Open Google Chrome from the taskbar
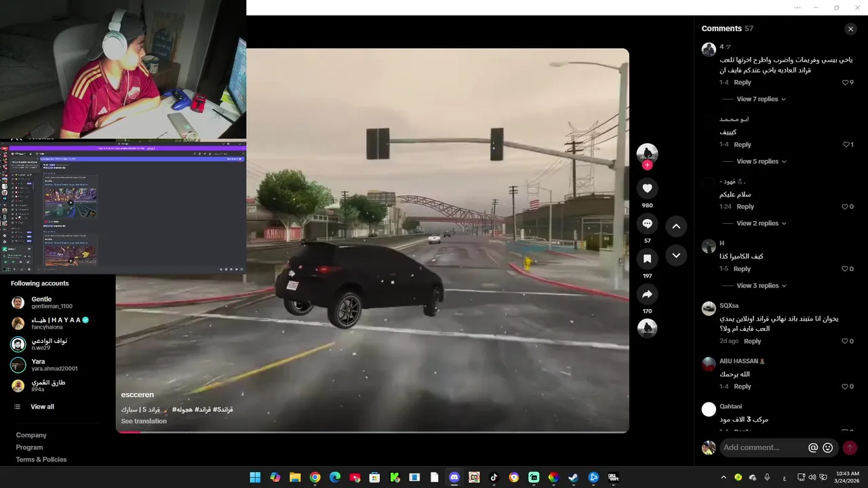The image size is (868, 488). click(315, 477)
